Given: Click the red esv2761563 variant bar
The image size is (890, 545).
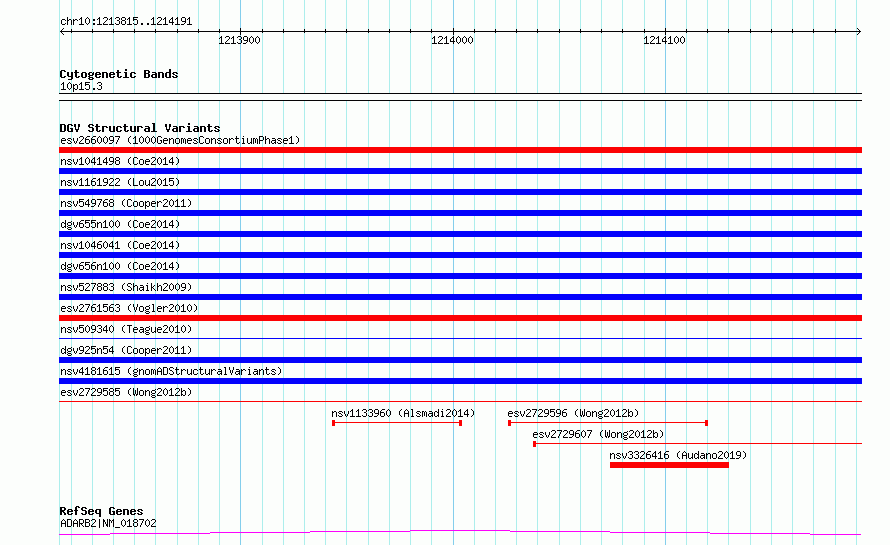Looking at the screenshot, I should [x=460, y=318].
